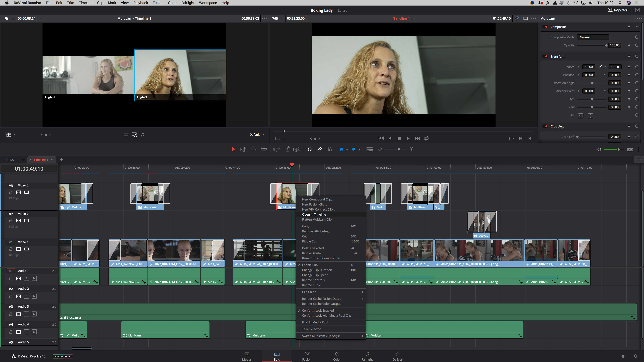Toggle the DIM audio button
The image size is (644, 362).
630,149
